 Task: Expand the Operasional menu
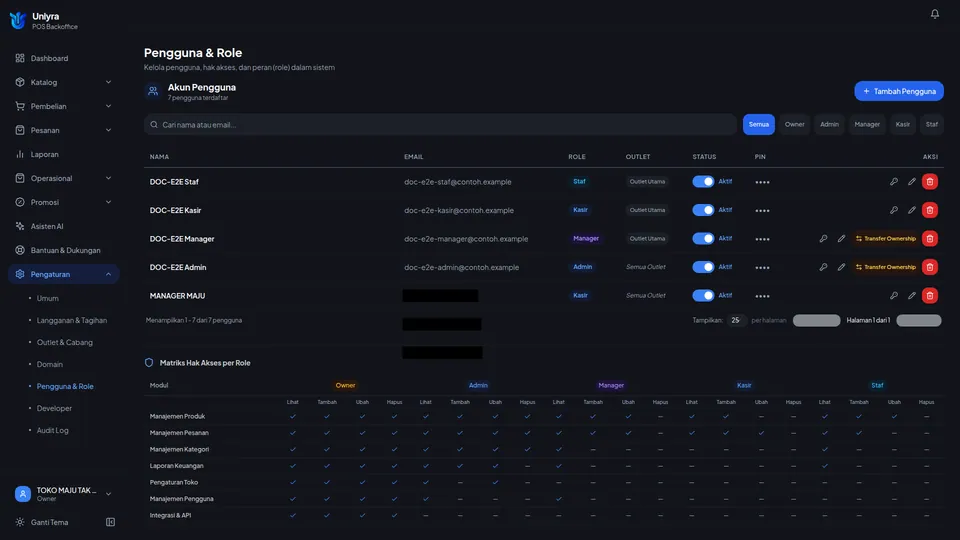pyautogui.click(x=64, y=178)
